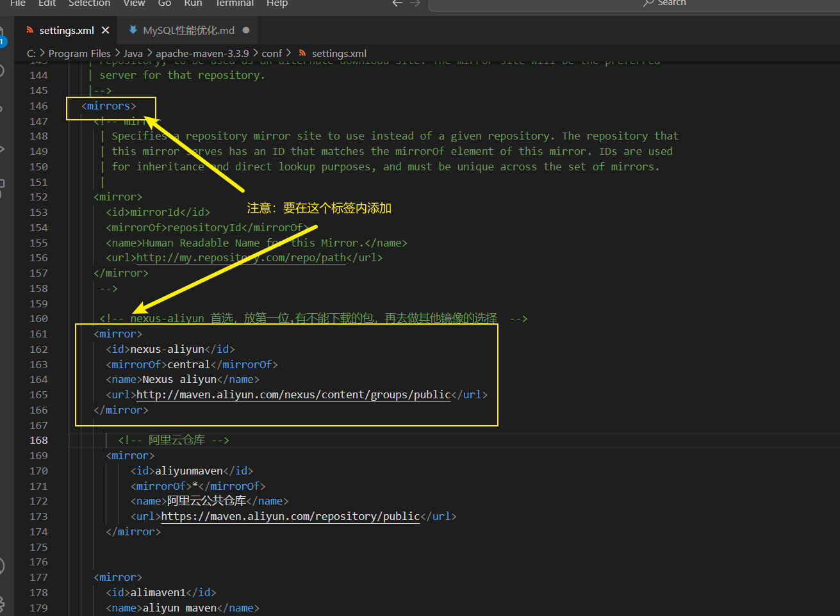Image resolution: width=840 pixels, height=616 pixels.
Task: Click line number 146 in the gutter
Action: 38,106
